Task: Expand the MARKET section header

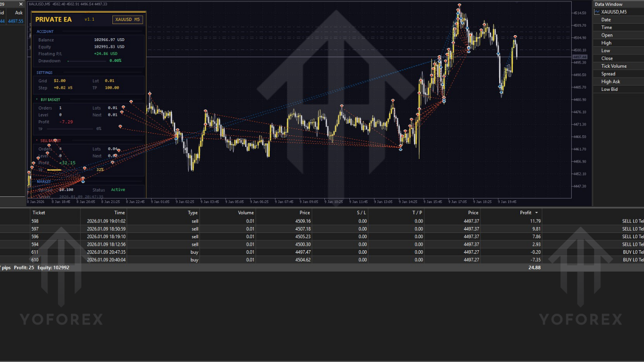Action: [44, 182]
